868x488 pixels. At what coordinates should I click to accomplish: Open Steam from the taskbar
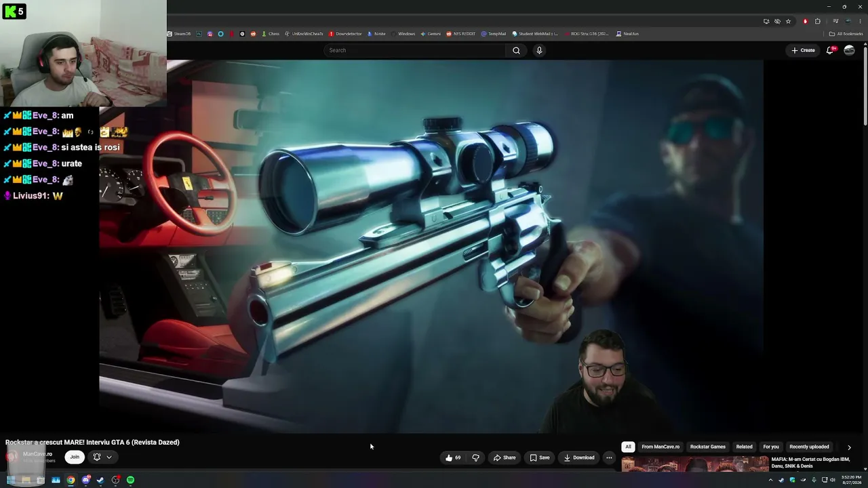click(100, 480)
